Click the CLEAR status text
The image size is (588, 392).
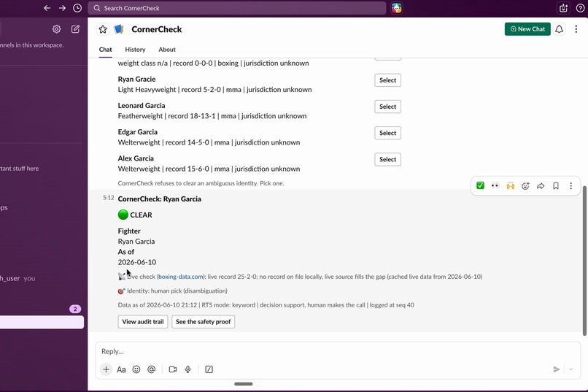point(141,215)
